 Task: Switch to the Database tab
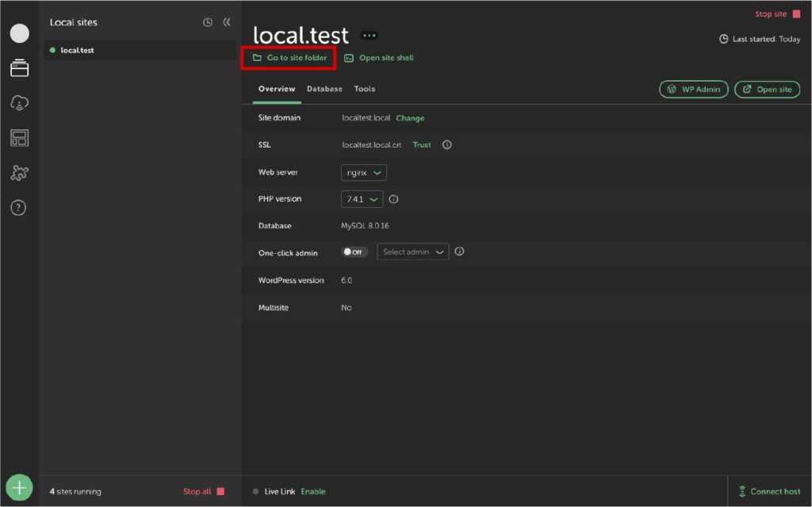coord(324,89)
